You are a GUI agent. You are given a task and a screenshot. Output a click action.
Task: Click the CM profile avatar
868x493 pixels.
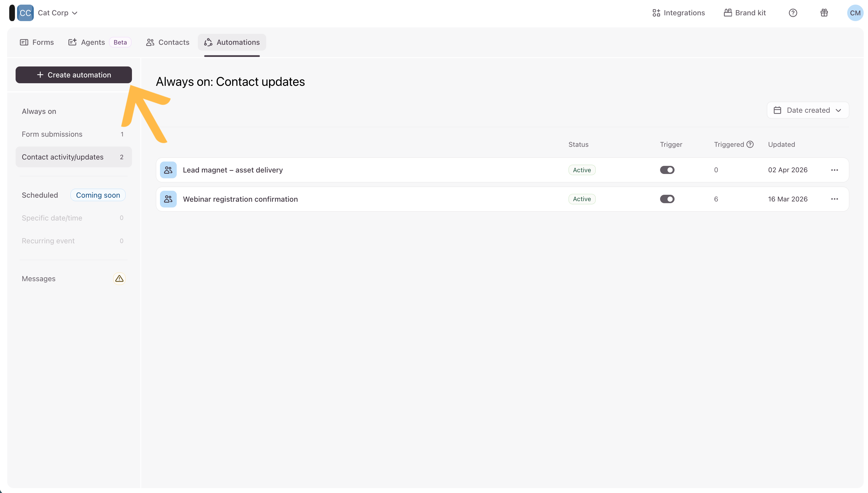point(855,13)
